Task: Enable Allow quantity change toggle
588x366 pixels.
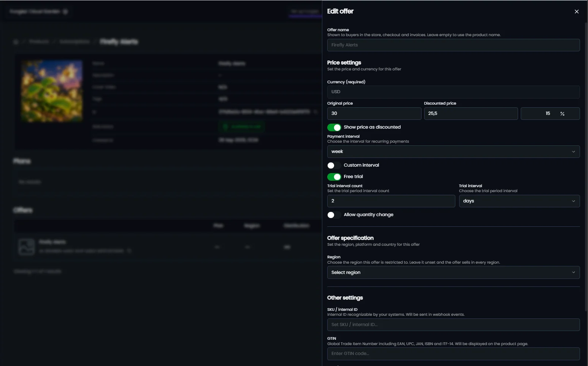Action: [x=334, y=215]
